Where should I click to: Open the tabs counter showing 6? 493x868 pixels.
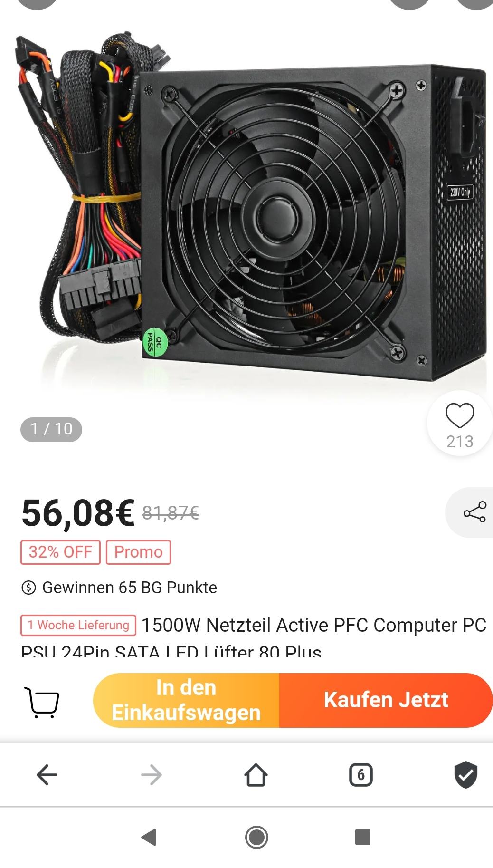click(361, 775)
